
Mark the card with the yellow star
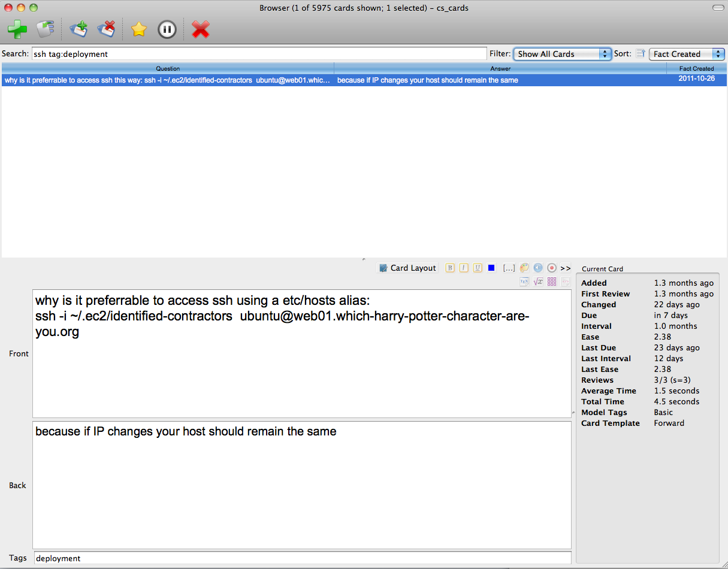click(138, 29)
